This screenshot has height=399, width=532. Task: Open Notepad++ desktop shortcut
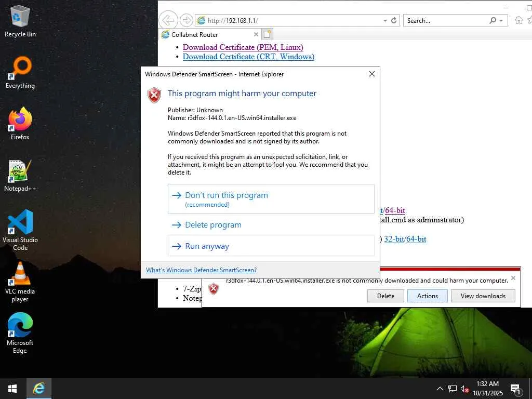[20, 176]
